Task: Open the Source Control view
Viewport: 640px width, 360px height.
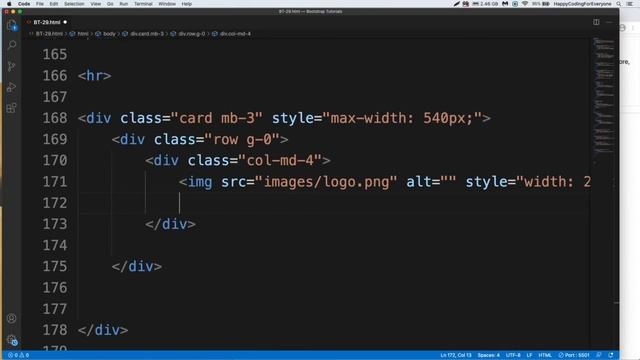Action: click(x=12, y=66)
